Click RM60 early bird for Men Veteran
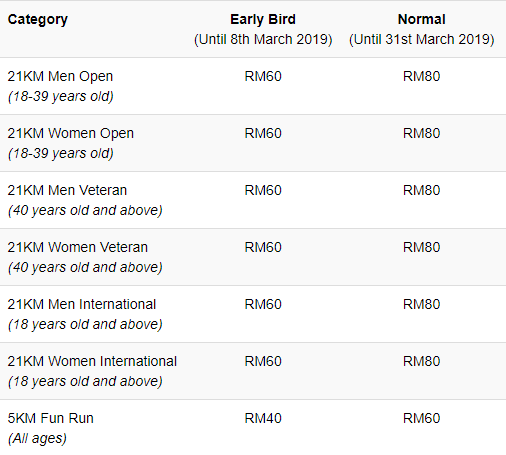Viewport: 506px width, 455px height. [x=263, y=190]
